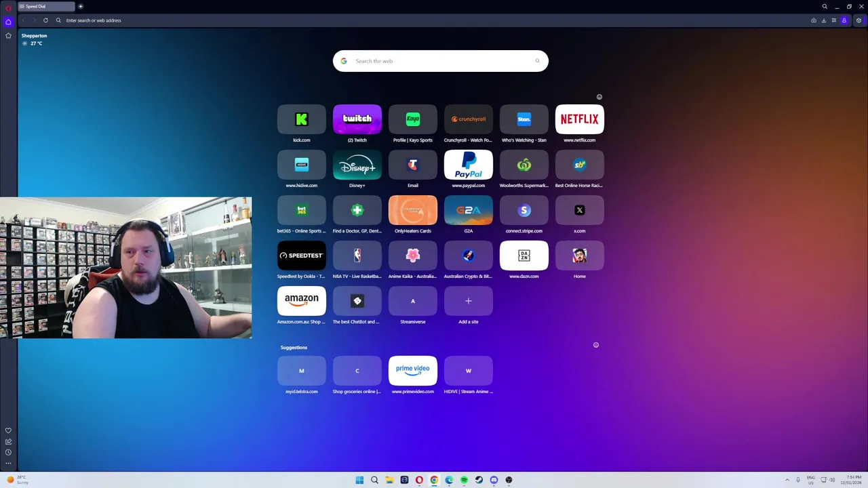Click the Add a site tile
Screen dimensions: 868x488
tap(469, 301)
